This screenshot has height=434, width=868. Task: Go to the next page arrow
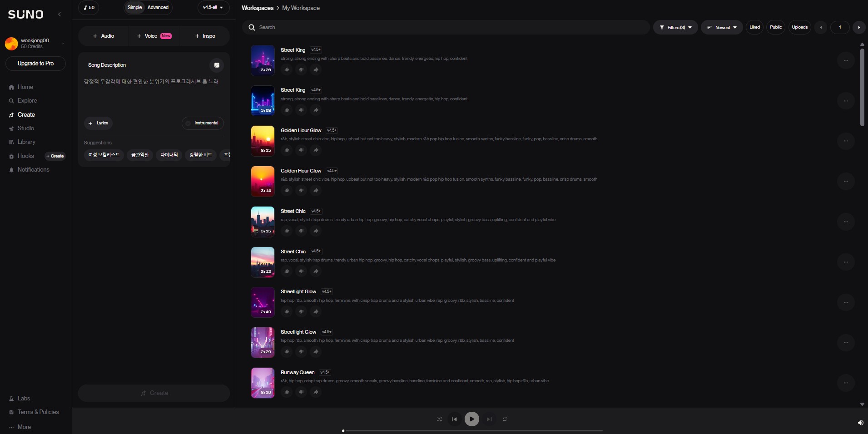pos(858,27)
